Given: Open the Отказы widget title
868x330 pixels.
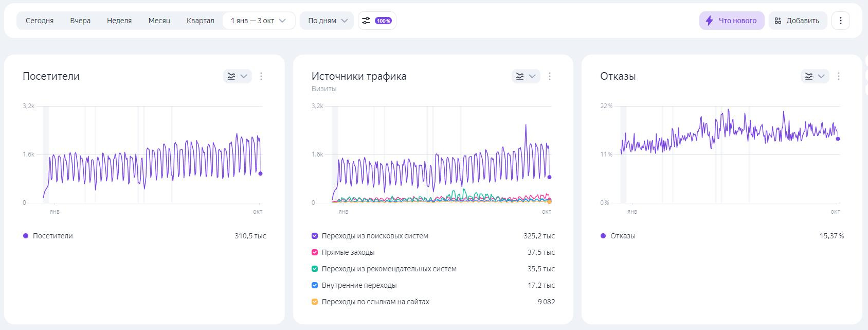Looking at the screenshot, I should point(618,76).
